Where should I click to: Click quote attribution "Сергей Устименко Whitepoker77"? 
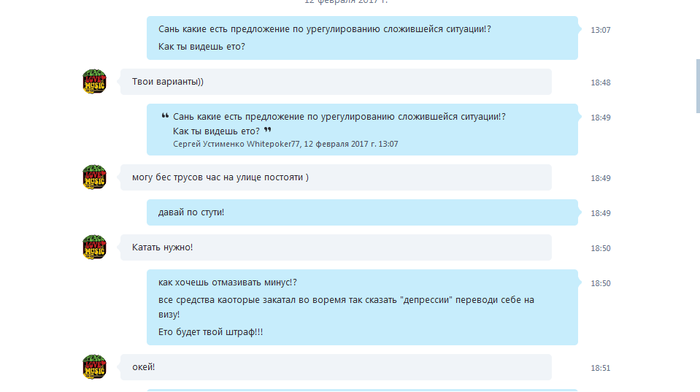click(x=236, y=144)
